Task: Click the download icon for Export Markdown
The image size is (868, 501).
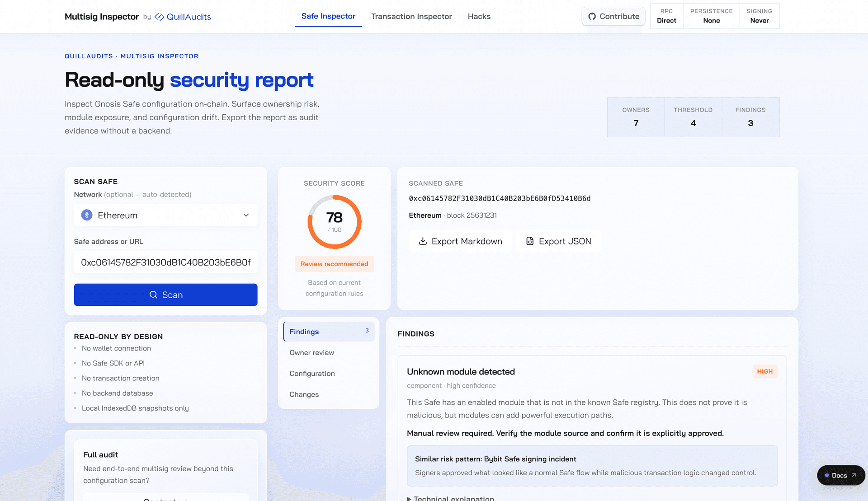Action: point(423,241)
